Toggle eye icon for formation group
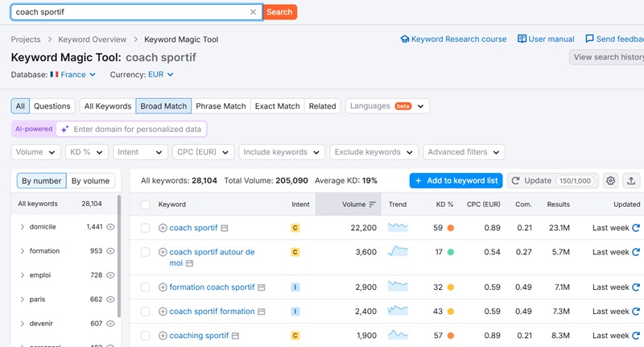This screenshot has height=347, width=644. pos(110,251)
